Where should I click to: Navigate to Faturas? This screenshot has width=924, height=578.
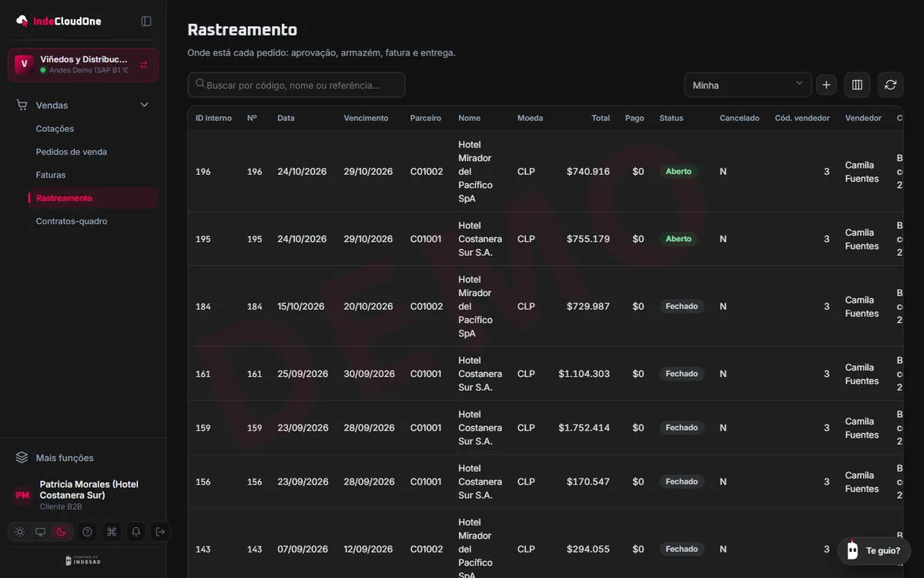[x=51, y=175]
